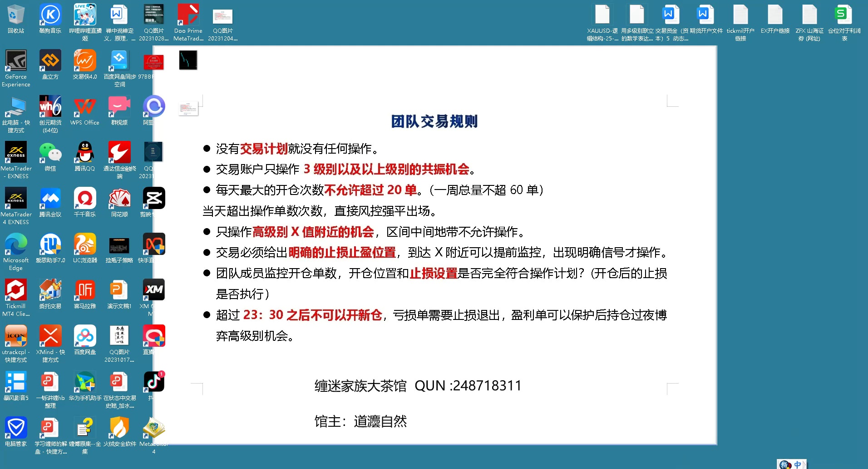
Task: Click the text 馆主：道瀍自然
Action: point(361,421)
